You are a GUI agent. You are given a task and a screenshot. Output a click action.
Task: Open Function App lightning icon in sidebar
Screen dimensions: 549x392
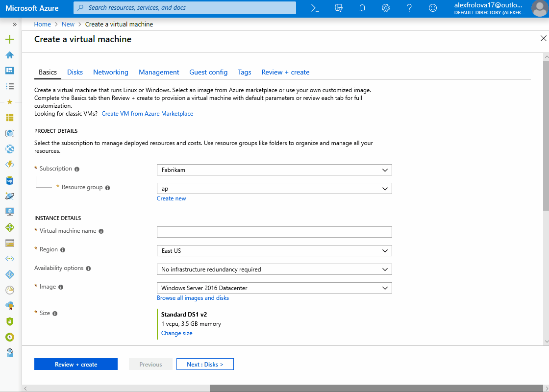10,165
